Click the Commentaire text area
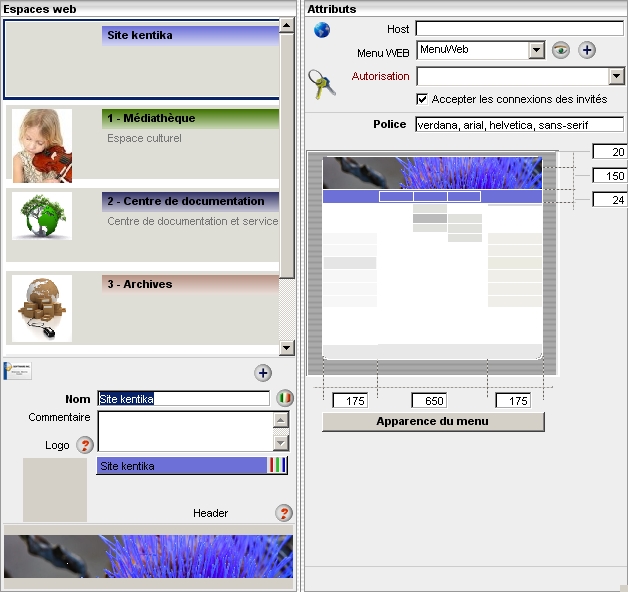The height and width of the screenshot is (592, 628). pyautogui.click(x=185, y=431)
